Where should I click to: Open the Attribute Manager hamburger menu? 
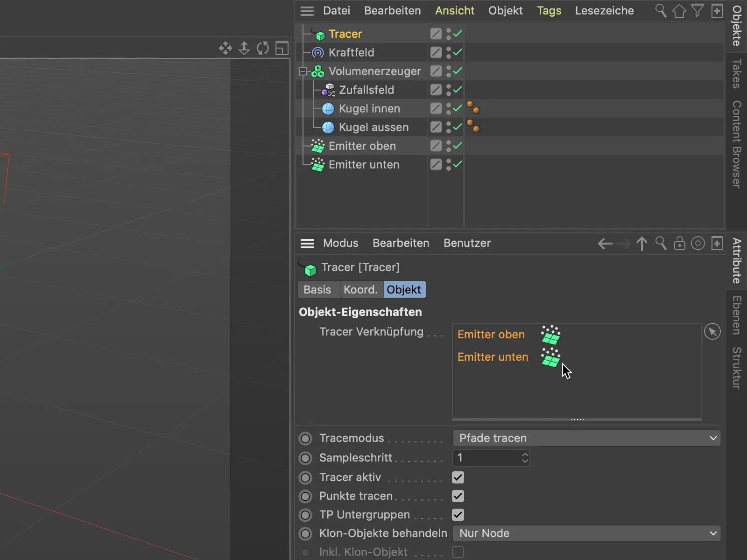pyautogui.click(x=307, y=243)
